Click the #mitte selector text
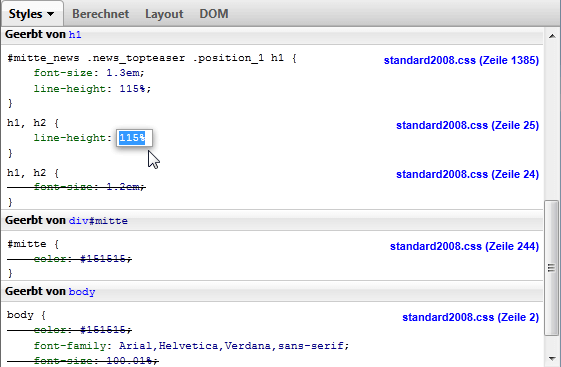Viewport: 561px width, 367px height. tap(27, 244)
